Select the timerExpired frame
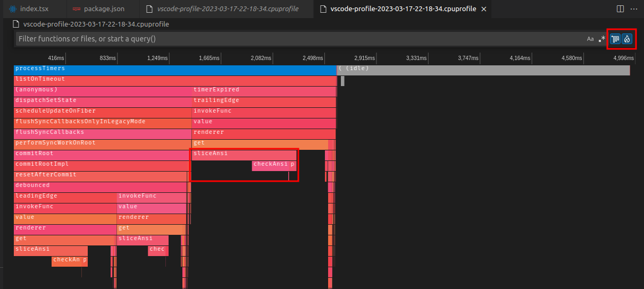 264,91
